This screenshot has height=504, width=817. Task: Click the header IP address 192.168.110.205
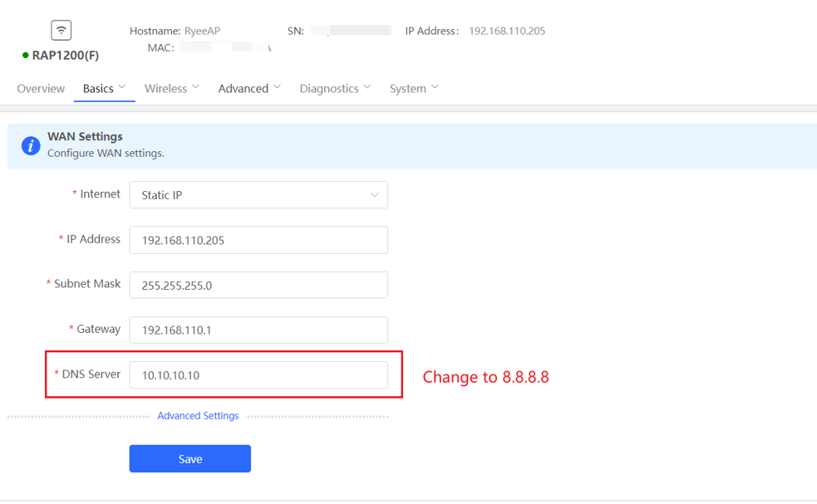coord(507,31)
